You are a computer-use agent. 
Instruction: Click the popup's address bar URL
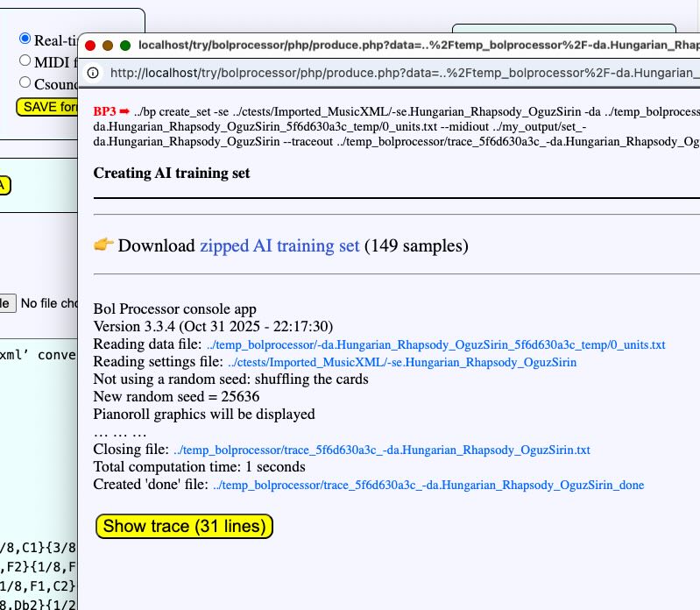(x=403, y=73)
